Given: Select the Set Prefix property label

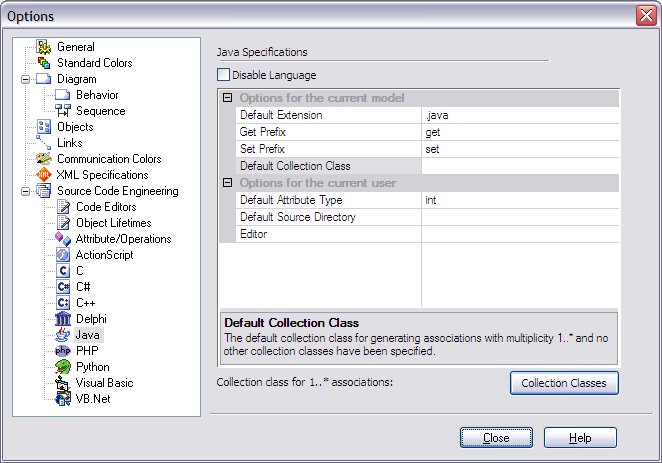Looking at the screenshot, I should 262,149.
